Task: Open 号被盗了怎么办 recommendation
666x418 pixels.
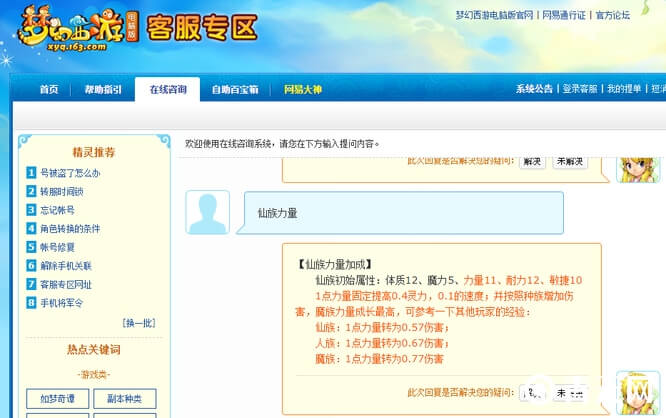Action: tap(70, 173)
